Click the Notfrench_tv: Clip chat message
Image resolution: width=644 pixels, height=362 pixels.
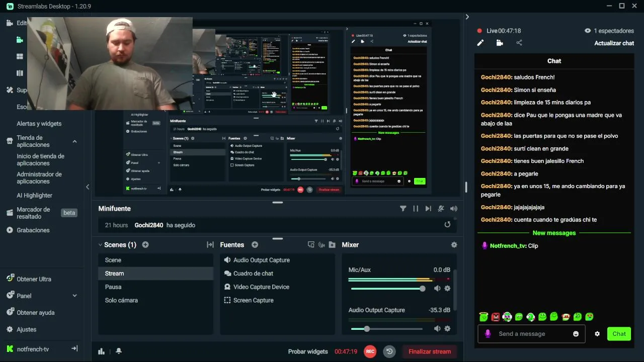pos(510,246)
